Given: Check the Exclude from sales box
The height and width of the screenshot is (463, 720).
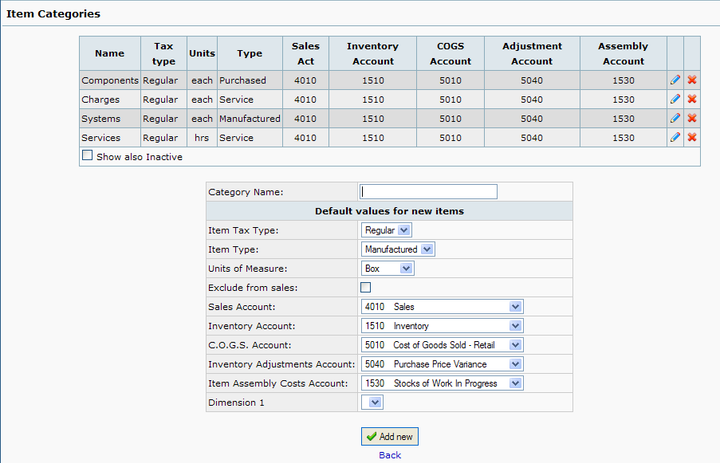Looking at the screenshot, I should pos(366,288).
